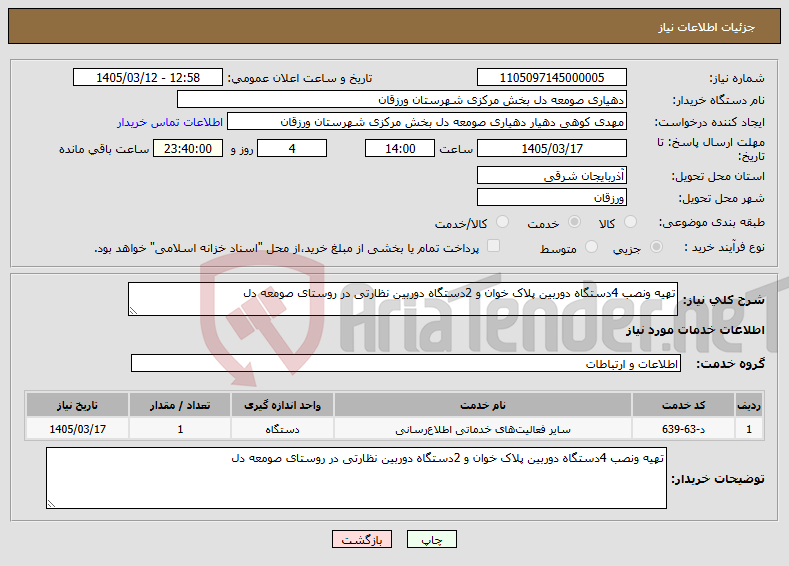Viewport: 789px width, 566px height.
Task: Click the شماره نیاز field 1105097145000005
Action: [x=551, y=77]
